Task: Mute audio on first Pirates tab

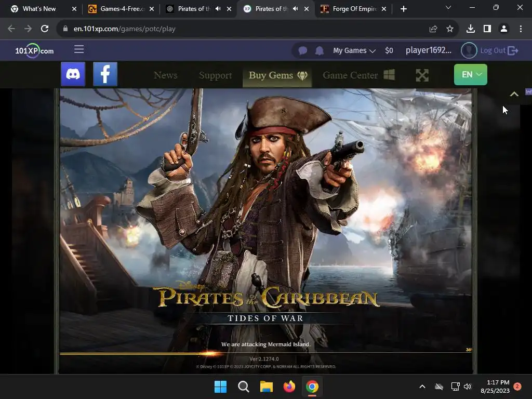Action: pos(218,9)
